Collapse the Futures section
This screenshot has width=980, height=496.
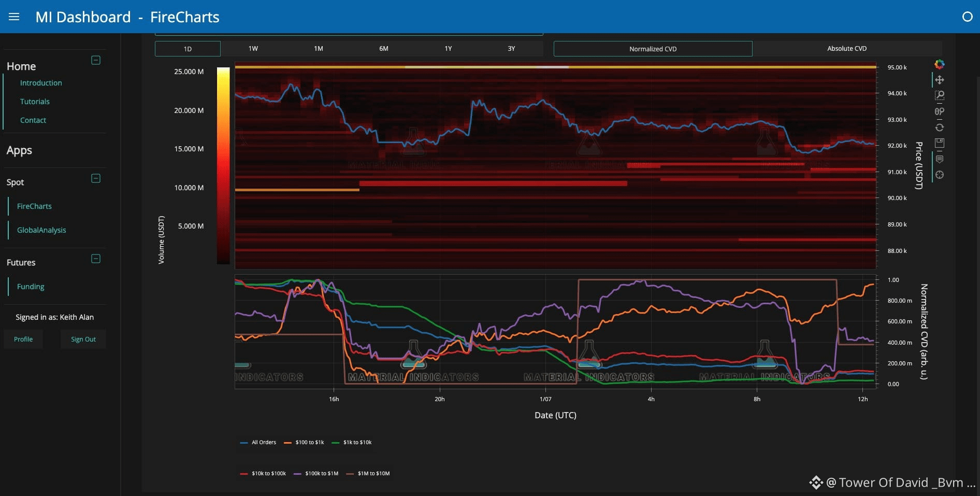(x=96, y=259)
